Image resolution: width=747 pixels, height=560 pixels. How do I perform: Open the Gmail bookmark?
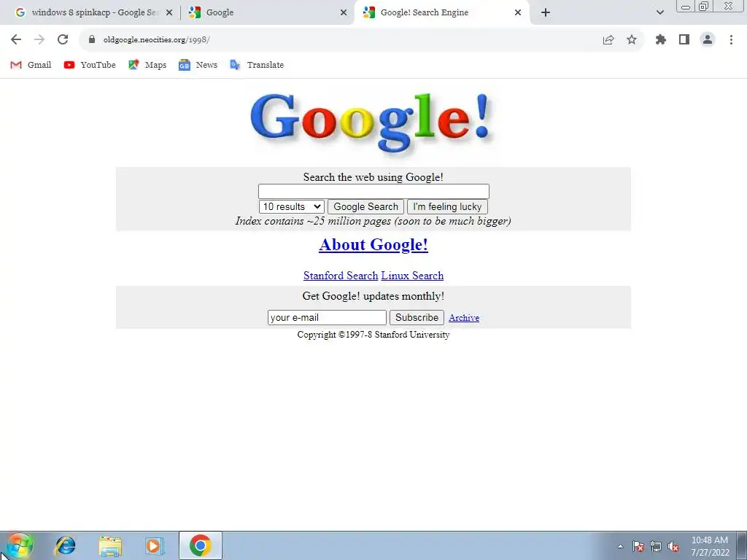click(31, 65)
